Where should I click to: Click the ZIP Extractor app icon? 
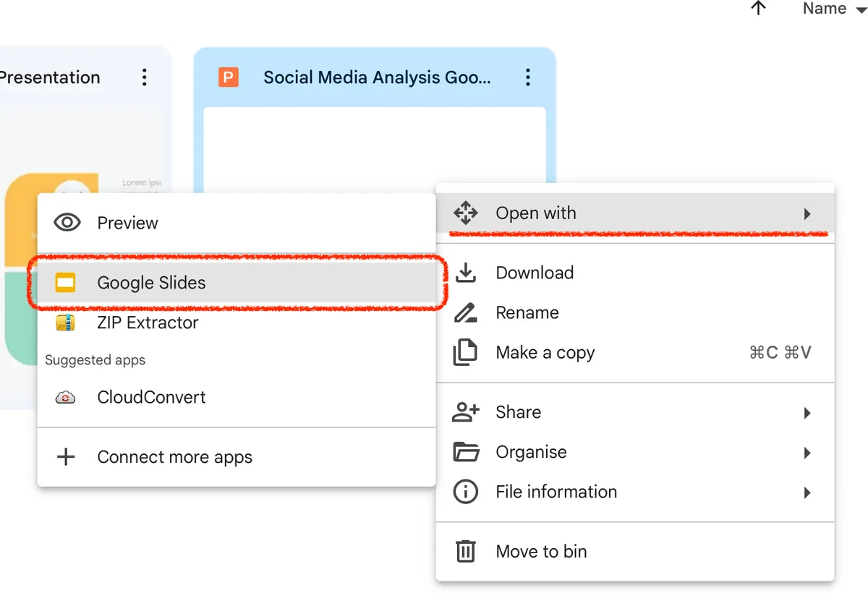tap(66, 323)
